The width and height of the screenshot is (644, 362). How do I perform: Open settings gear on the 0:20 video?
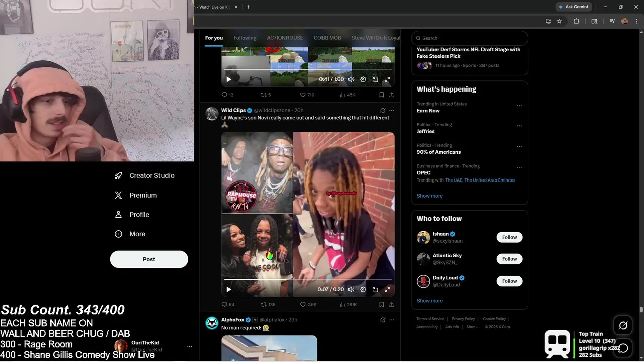click(x=363, y=289)
